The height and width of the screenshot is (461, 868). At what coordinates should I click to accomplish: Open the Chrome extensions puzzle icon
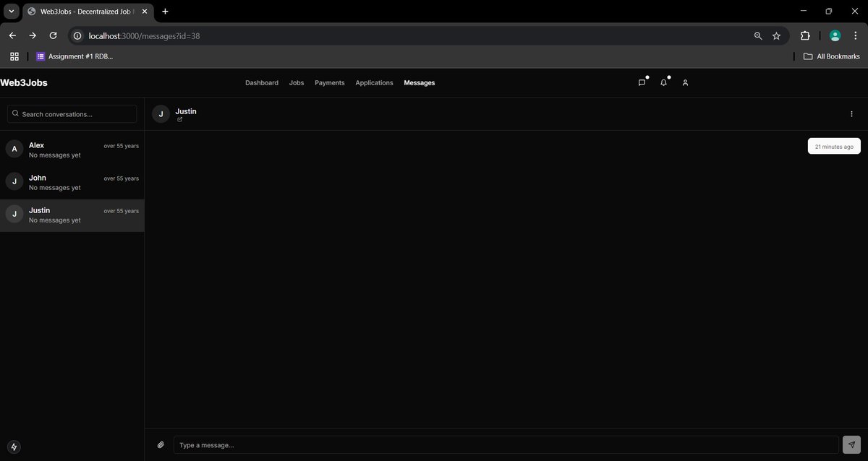point(804,35)
